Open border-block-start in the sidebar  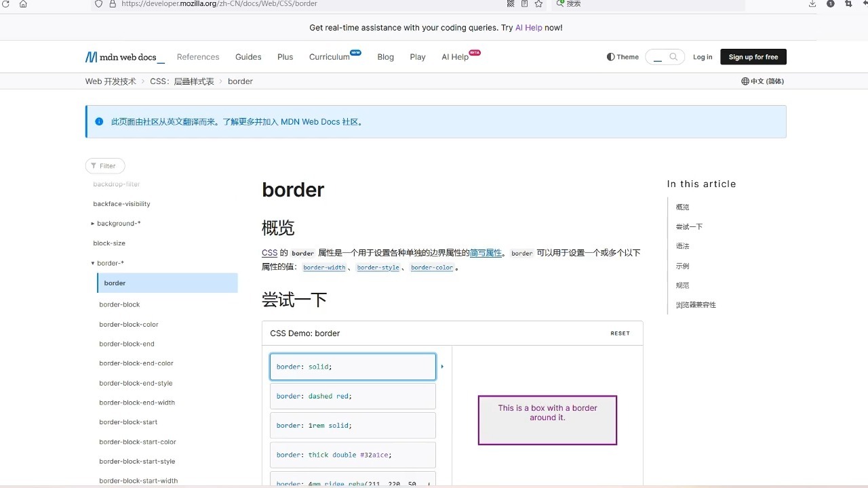pyautogui.click(x=128, y=422)
